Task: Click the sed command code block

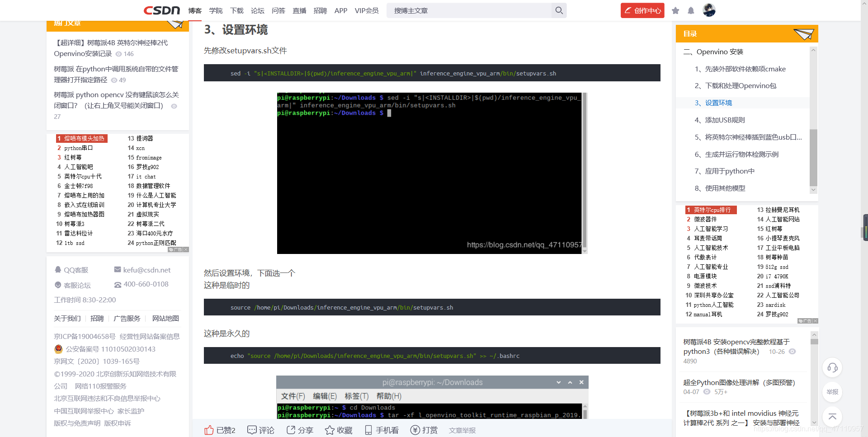Action: click(432, 73)
